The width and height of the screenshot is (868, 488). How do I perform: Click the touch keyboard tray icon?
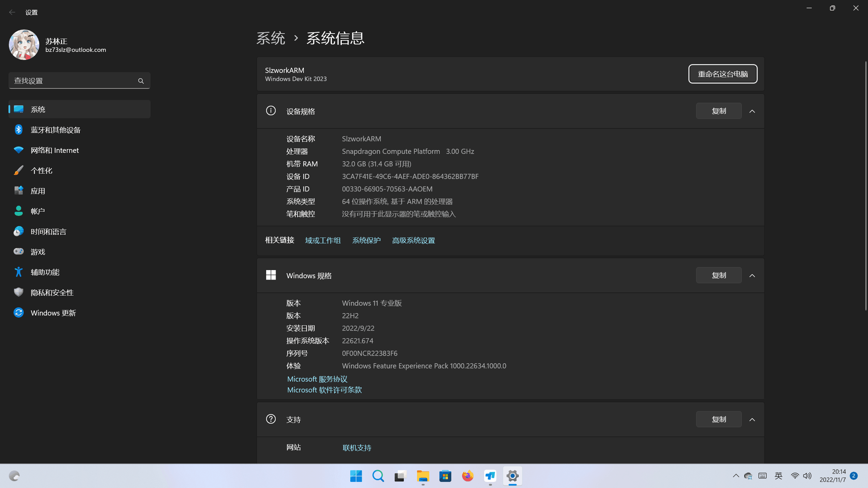[x=763, y=476]
